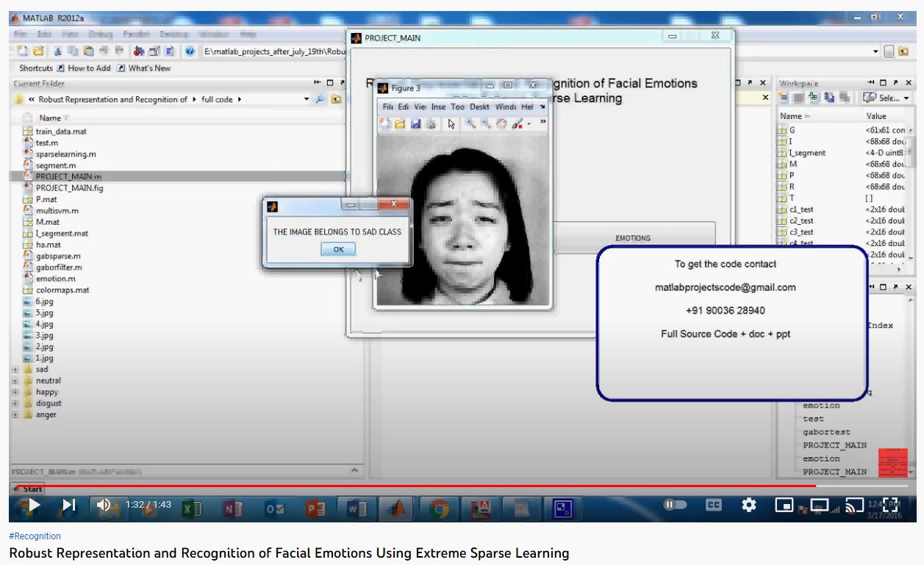
Task: Toggle autoplay switch in video player
Action: [x=675, y=505]
